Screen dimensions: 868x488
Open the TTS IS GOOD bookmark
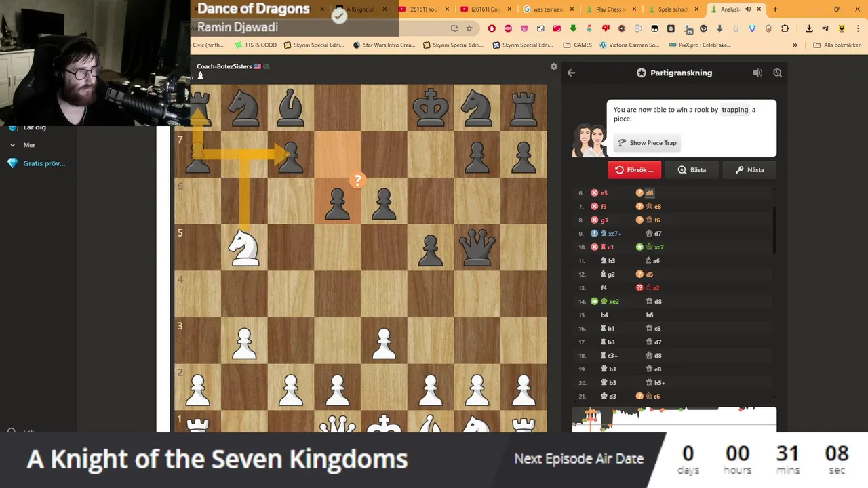tap(256, 45)
